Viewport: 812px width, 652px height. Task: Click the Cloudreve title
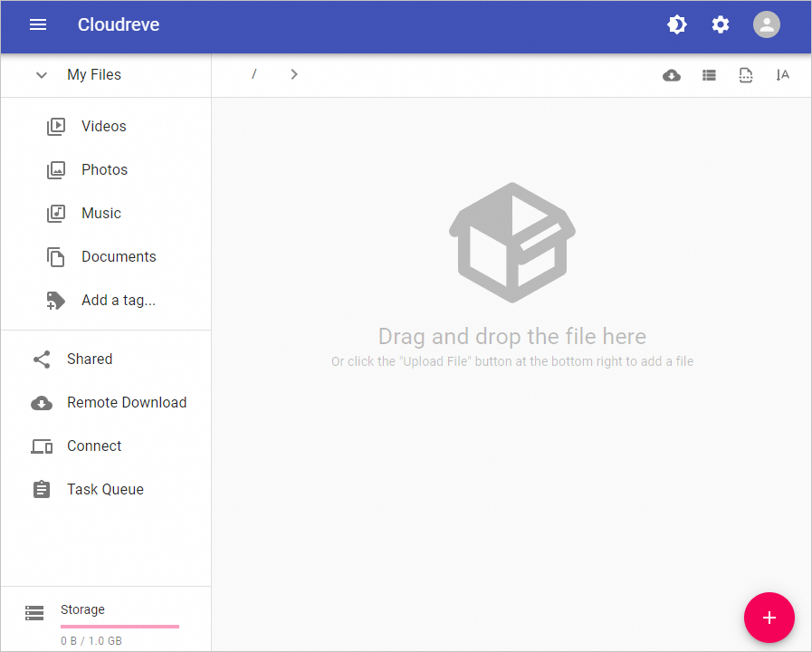pos(119,24)
